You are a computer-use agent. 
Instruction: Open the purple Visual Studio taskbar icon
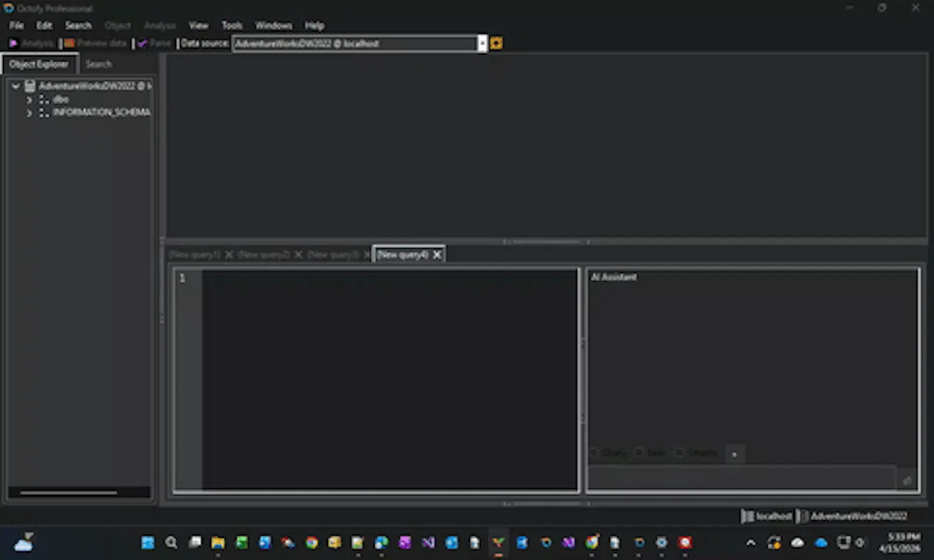428,542
